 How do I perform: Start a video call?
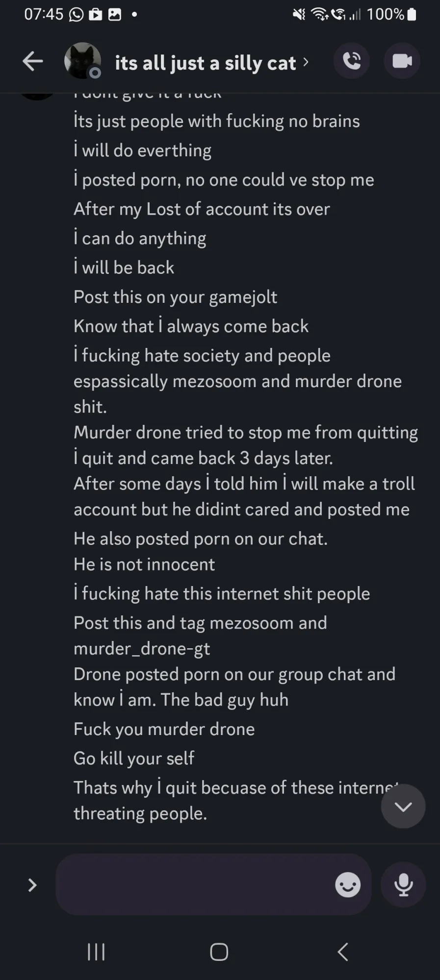click(x=402, y=61)
